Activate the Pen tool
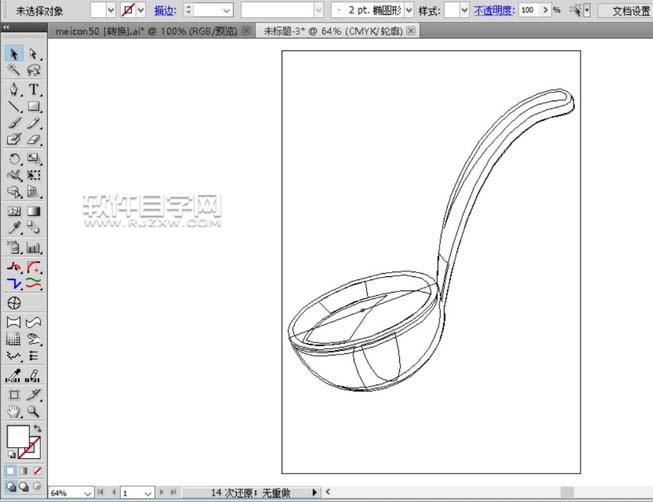This screenshot has width=653, height=502. click(15, 89)
